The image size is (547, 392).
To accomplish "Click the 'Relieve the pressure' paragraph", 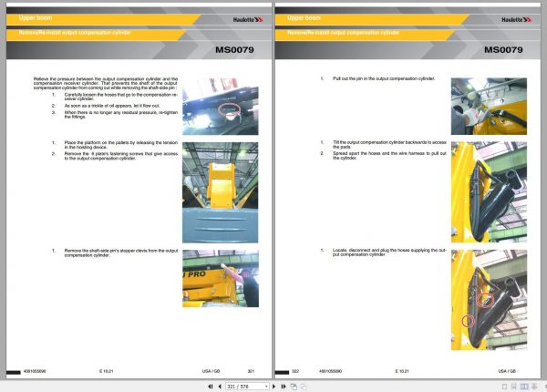I will point(106,83).
